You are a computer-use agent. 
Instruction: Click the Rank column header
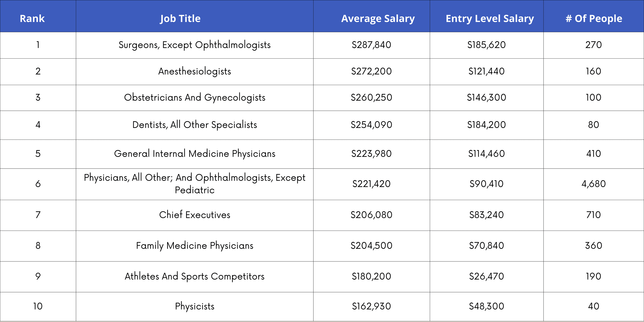[x=32, y=18]
